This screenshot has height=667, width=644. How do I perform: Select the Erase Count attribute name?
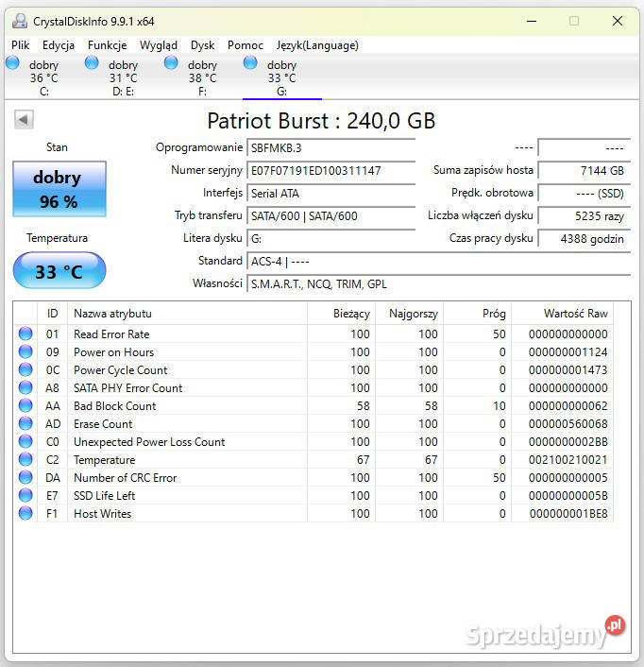(x=103, y=423)
